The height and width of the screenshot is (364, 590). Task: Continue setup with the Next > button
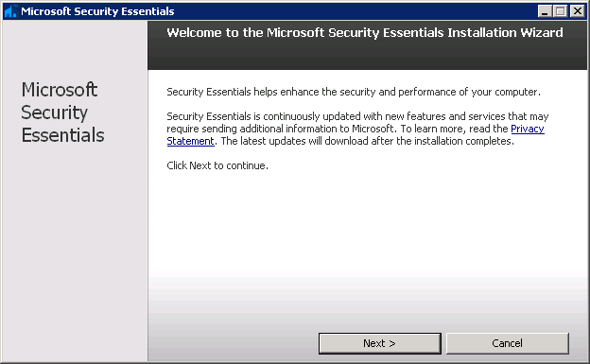tap(380, 343)
